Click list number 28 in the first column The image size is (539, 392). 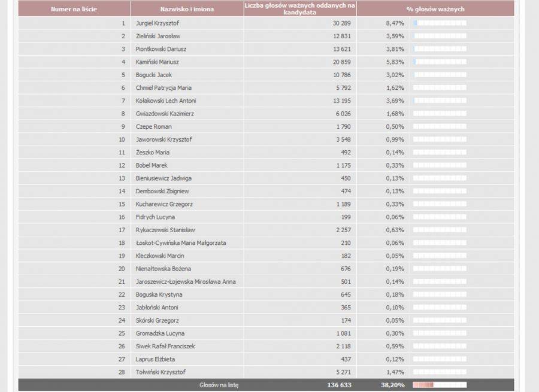pyautogui.click(x=122, y=372)
